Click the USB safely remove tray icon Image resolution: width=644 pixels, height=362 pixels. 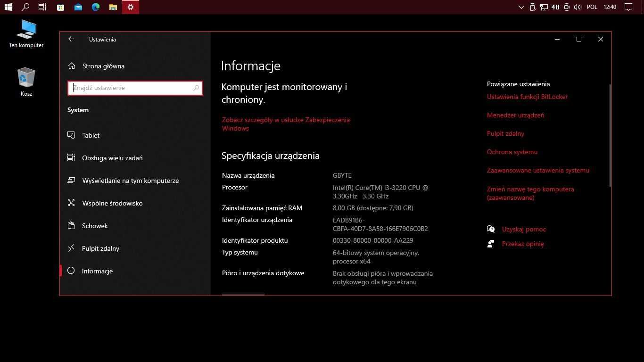point(533,7)
